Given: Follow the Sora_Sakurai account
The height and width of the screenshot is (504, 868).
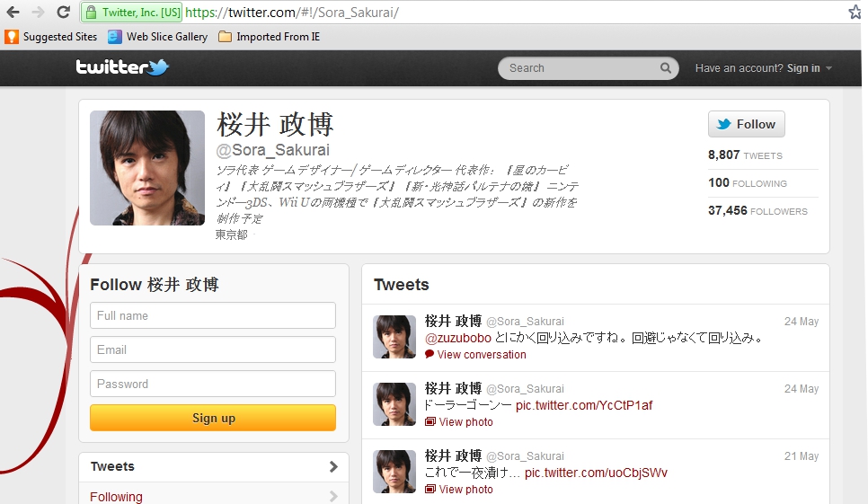Looking at the screenshot, I should tap(746, 124).
